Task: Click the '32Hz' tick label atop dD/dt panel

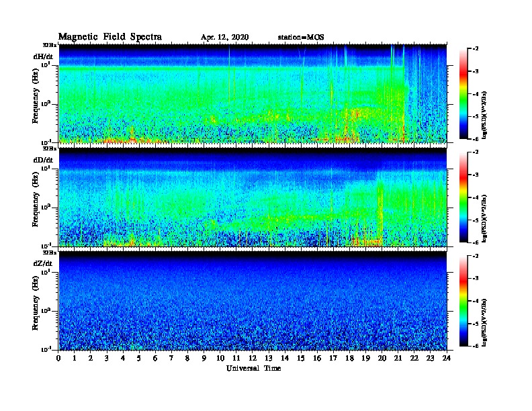Action: coord(50,148)
